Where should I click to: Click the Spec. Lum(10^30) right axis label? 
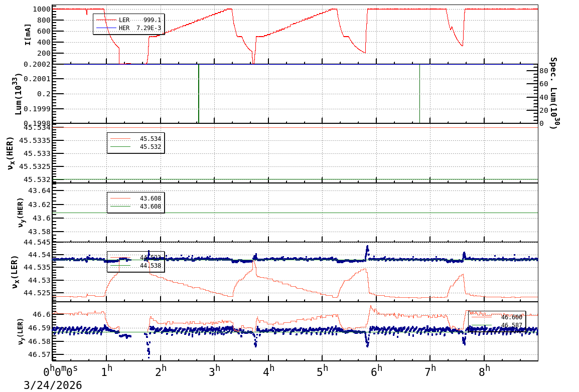(x=553, y=93)
